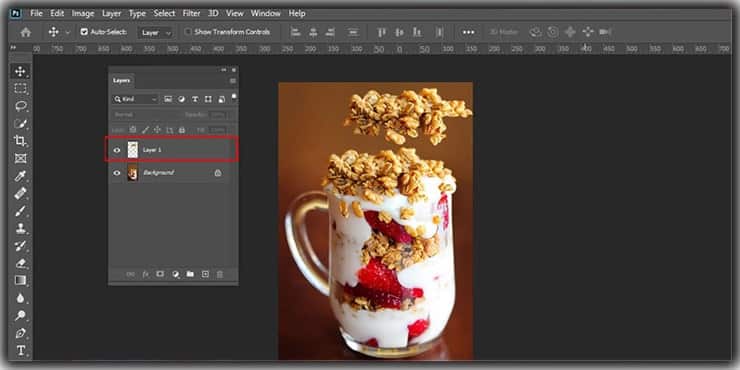Select the Eyedropper tool

(x=20, y=176)
